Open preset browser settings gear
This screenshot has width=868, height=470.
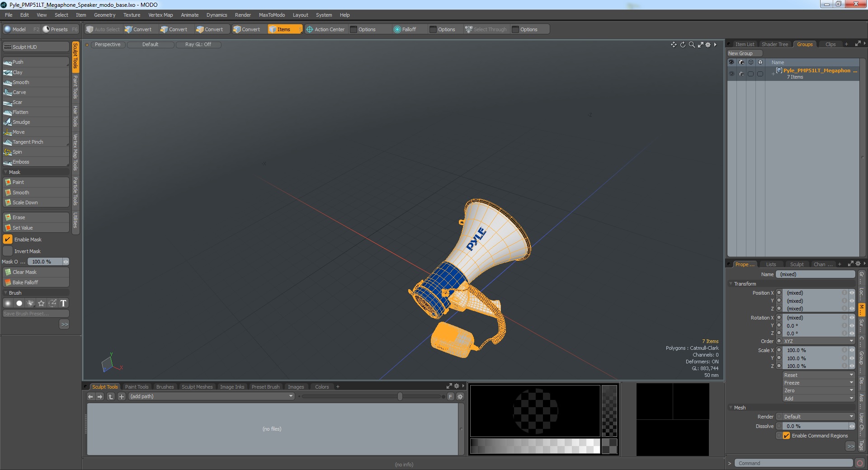pyautogui.click(x=460, y=396)
